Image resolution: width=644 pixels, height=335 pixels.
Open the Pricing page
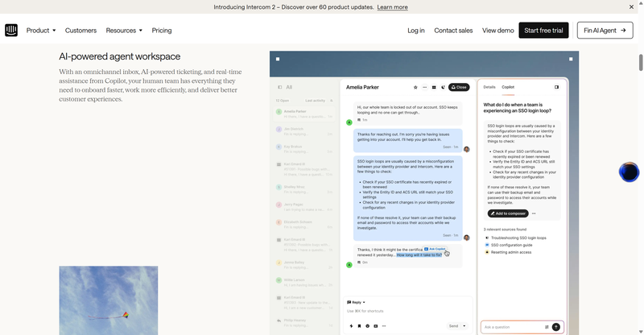[162, 31]
